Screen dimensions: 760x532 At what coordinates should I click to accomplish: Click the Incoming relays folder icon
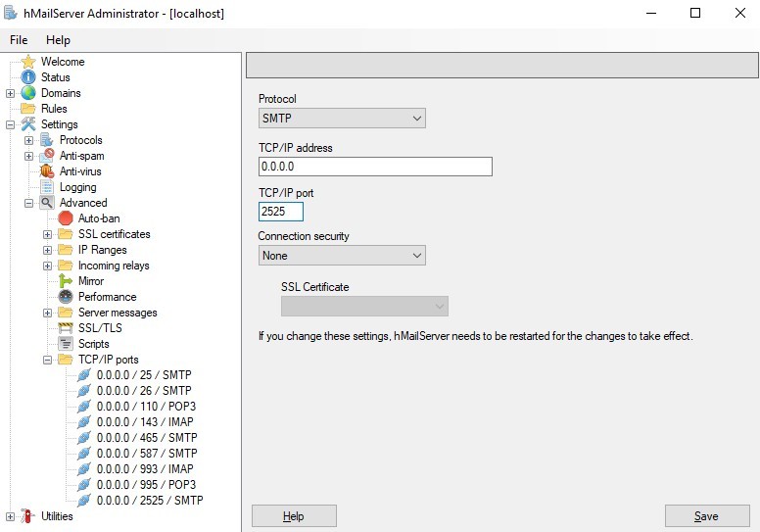[x=66, y=266]
